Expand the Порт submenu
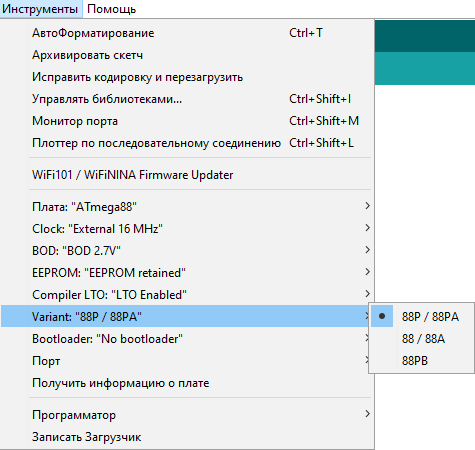Viewport: 475px width, 450px height. [x=187, y=360]
